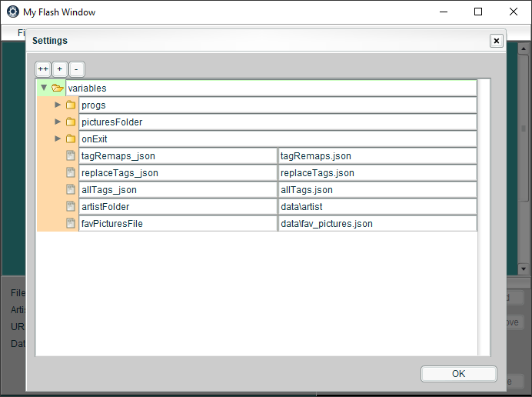Expand the progs folder node
The width and height of the screenshot is (532, 397).
58,105
